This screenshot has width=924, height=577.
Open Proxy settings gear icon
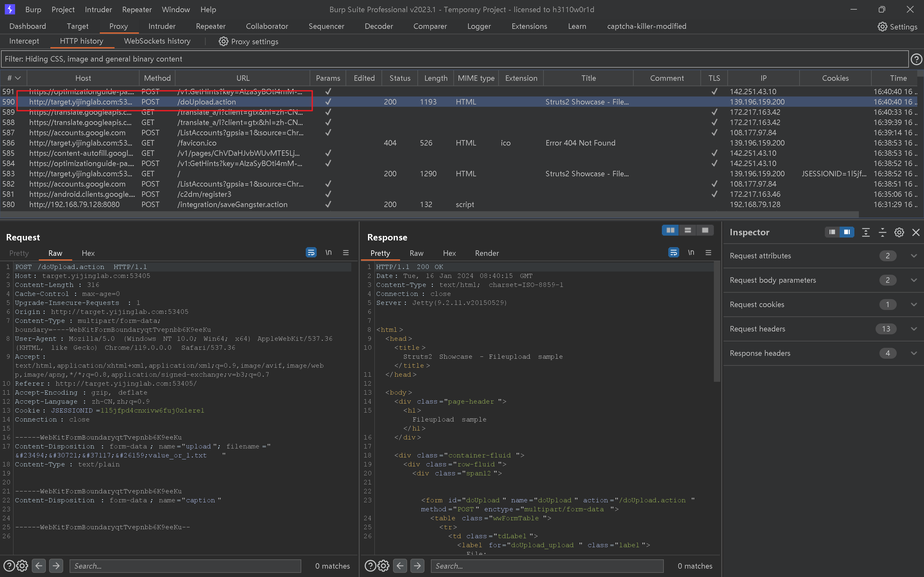tap(223, 41)
